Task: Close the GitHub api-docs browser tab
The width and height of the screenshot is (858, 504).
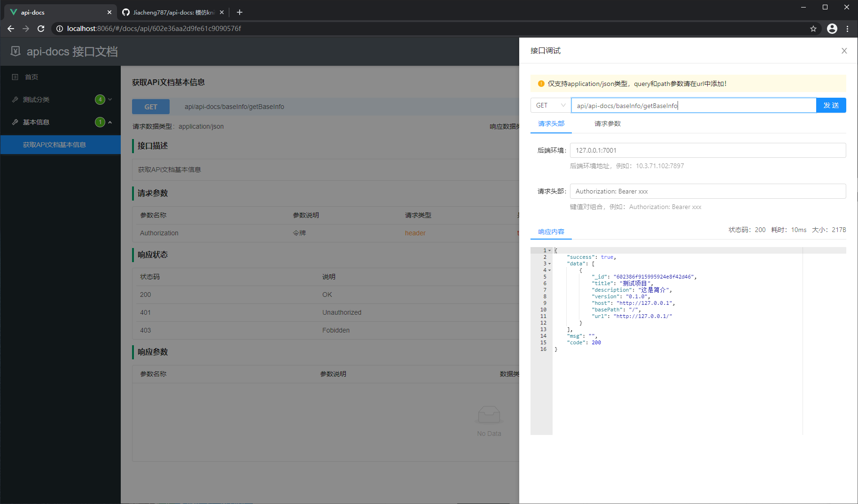Action: click(x=221, y=12)
